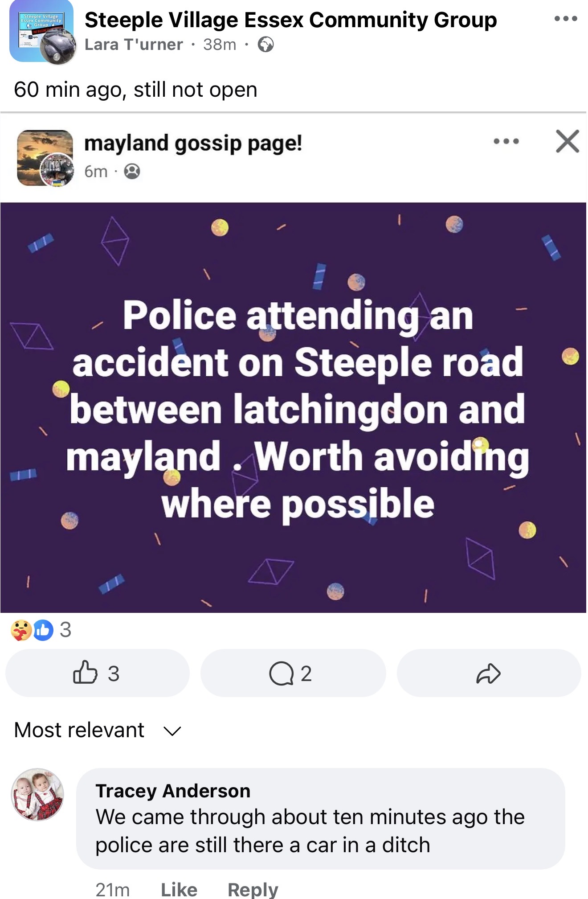Close the shared mayland gossip post
The image size is (588, 899).
click(x=567, y=142)
